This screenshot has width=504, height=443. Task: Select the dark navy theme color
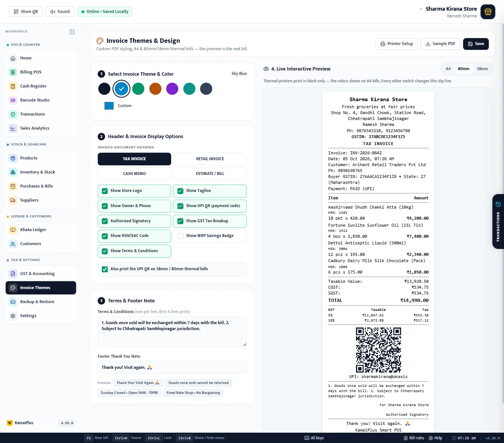click(104, 89)
